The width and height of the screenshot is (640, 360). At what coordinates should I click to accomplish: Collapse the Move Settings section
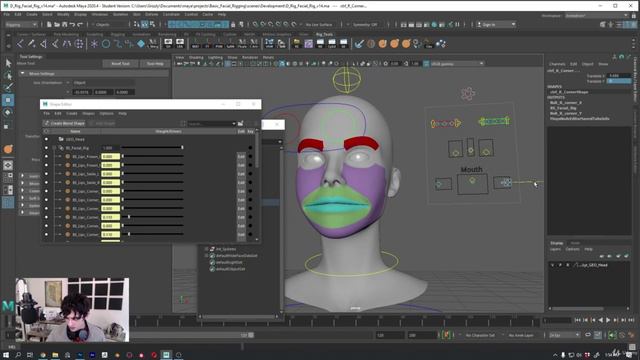point(23,73)
